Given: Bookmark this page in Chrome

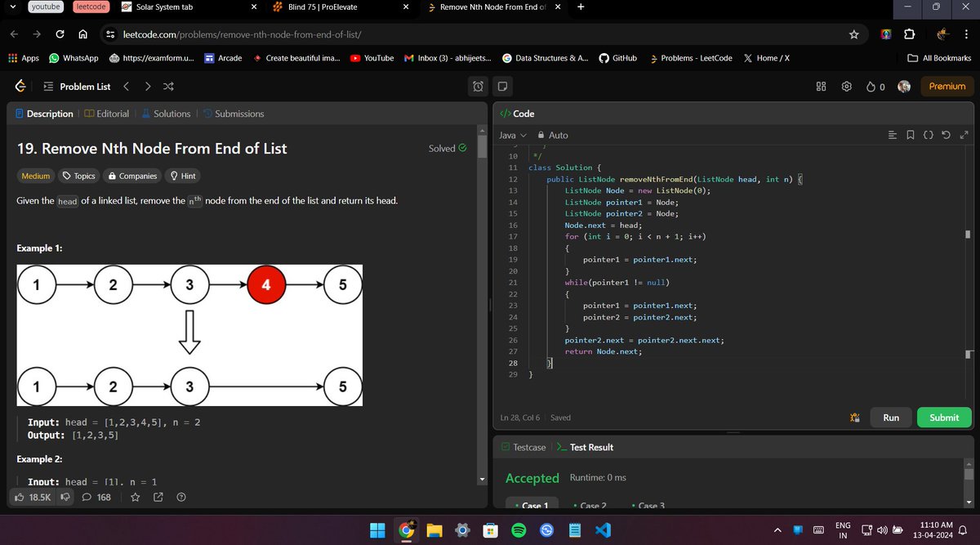Looking at the screenshot, I should coord(853,34).
